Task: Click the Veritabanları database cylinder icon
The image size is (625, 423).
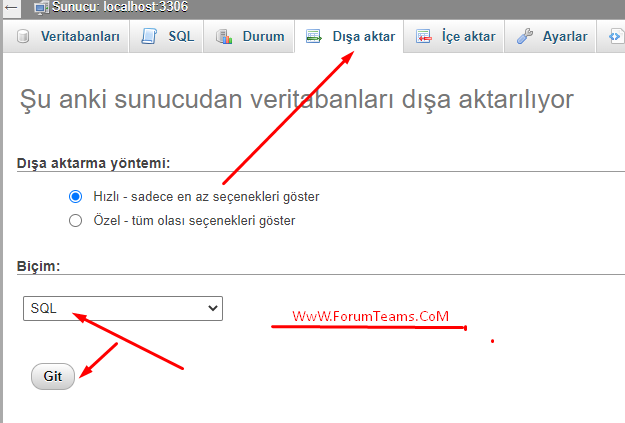Action: tap(23, 36)
